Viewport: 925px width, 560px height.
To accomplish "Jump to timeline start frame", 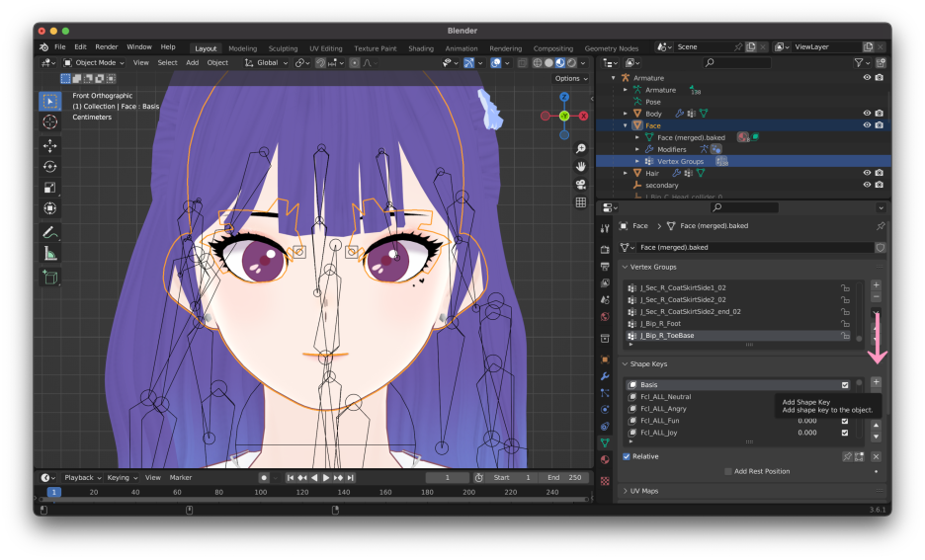I will click(291, 477).
